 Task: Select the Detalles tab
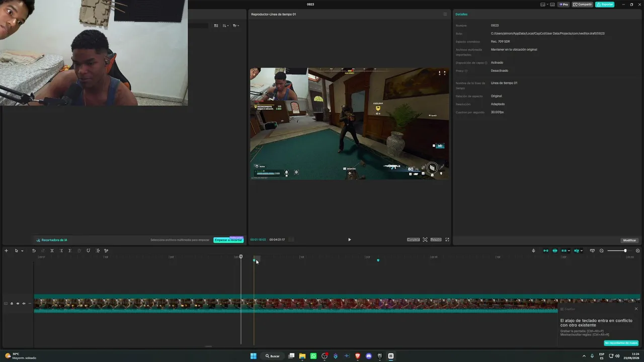(461, 14)
